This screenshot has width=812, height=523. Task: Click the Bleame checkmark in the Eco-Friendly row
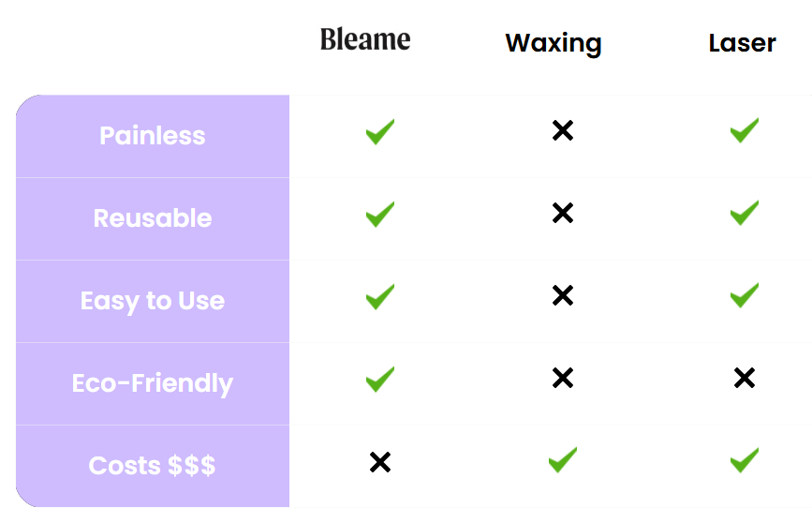[379, 379]
